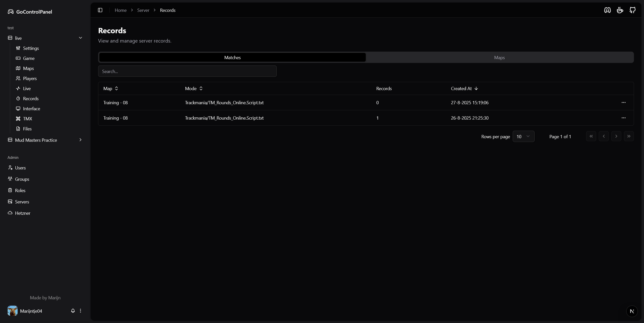Sort table by Map column
Screen dimensions: 644x323
(111, 88)
